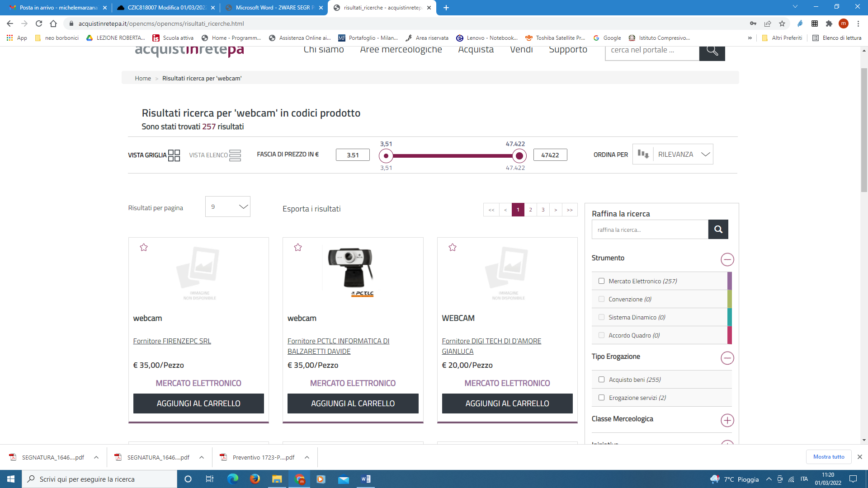
Task: Go to the last results page
Action: point(570,210)
